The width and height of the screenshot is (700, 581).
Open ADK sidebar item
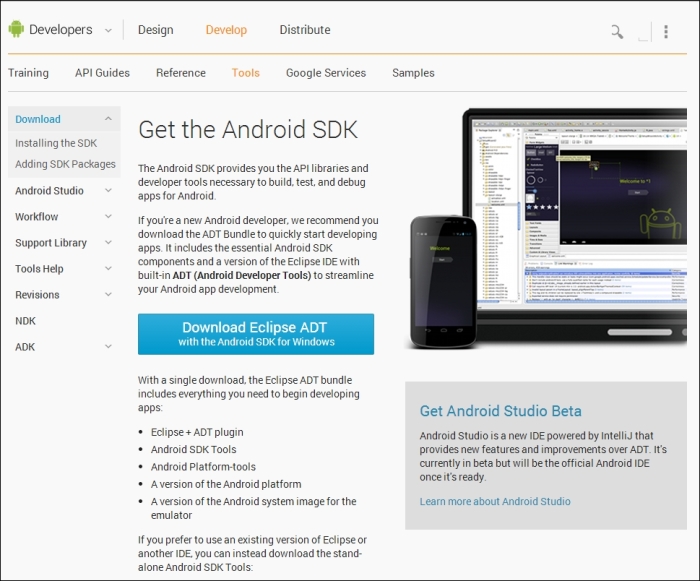point(25,347)
